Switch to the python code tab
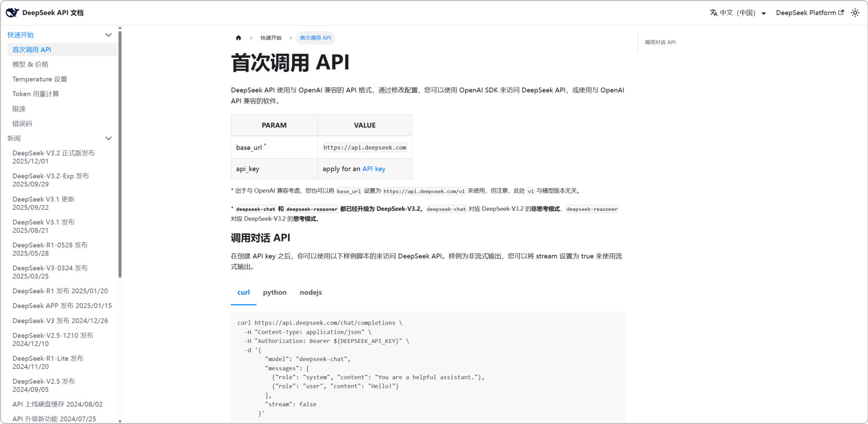 tap(275, 293)
